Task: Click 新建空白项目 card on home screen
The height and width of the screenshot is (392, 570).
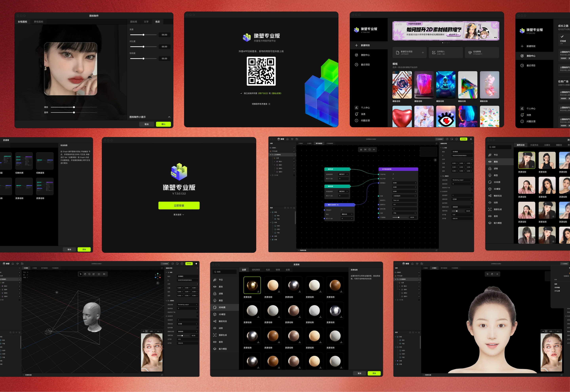Action: (x=409, y=53)
